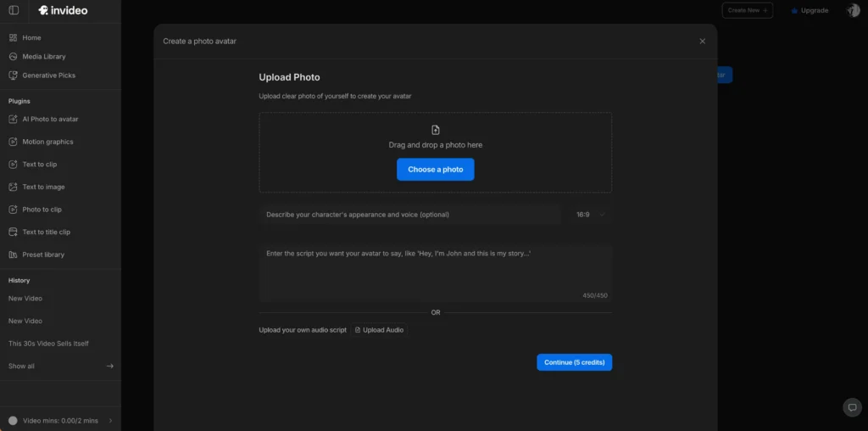Focus the character appearance description field

pos(410,215)
